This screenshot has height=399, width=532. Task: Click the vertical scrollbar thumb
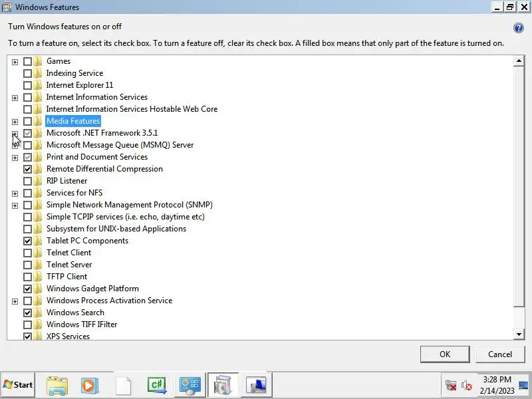pos(519,187)
